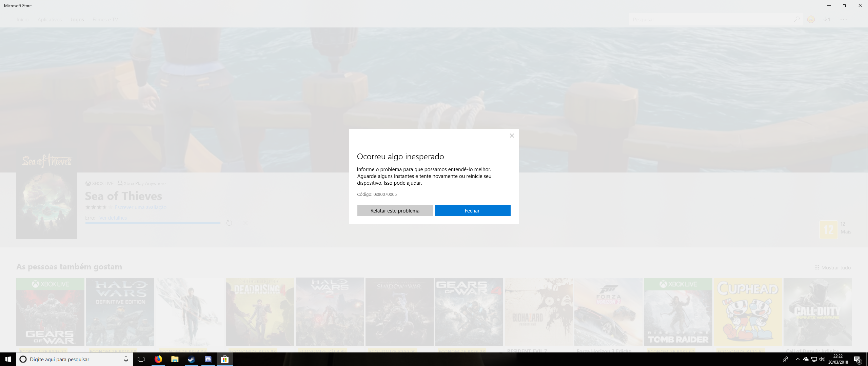Image resolution: width=868 pixels, height=366 pixels.
Task: Open the Forza Horizon 3 tile
Action: 608,312
